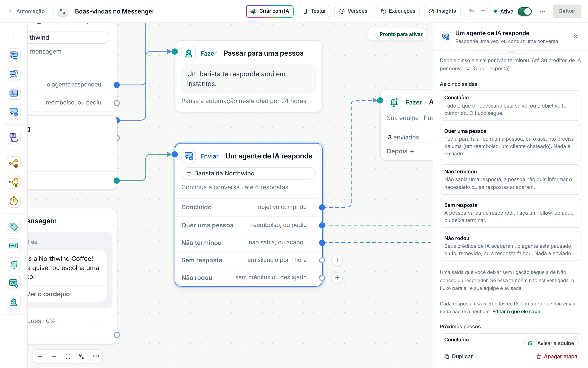Close the agent settings panel
This screenshot has width=588, height=368.
(x=575, y=37)
